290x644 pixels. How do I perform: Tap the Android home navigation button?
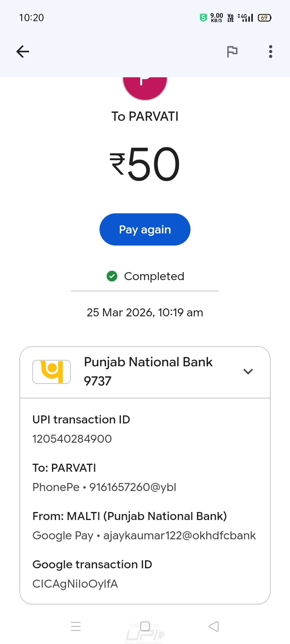click(145, 626)
